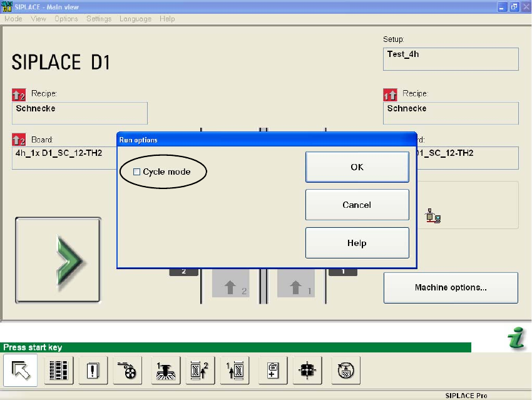Click the component reel tape icon
The height and width of the screenshot is (400, 532).
pyautogui.click(x=128, y=370)
